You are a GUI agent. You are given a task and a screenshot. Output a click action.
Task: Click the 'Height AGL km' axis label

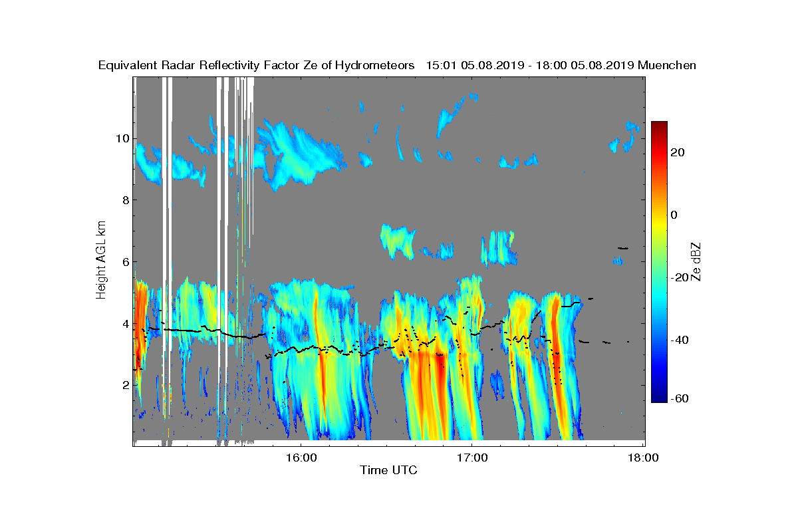(101, 260)
